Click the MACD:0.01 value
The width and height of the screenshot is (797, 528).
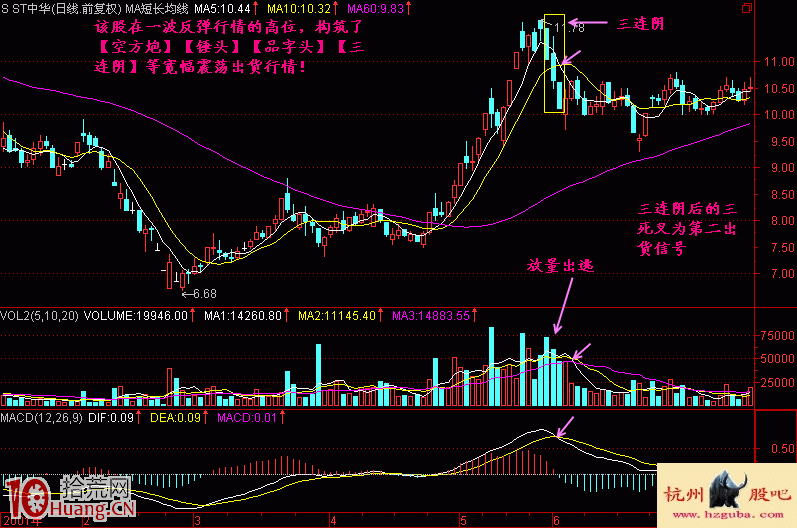tap(247, 418)
